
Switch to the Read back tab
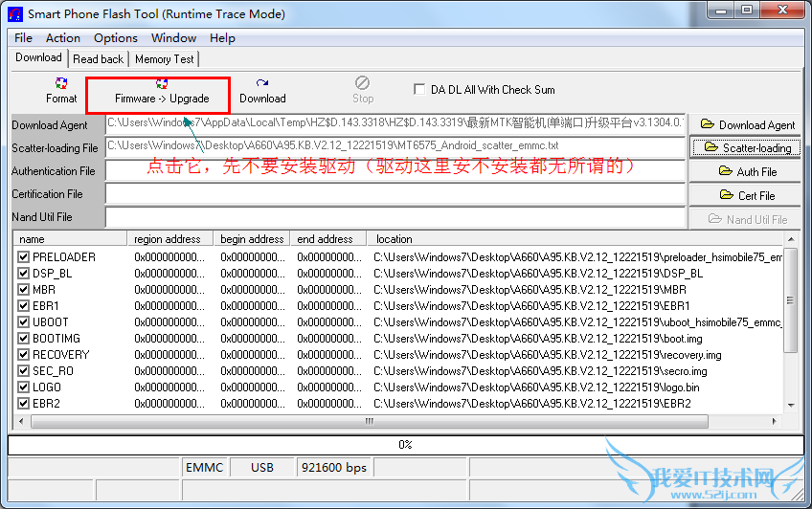click(98, 59)
